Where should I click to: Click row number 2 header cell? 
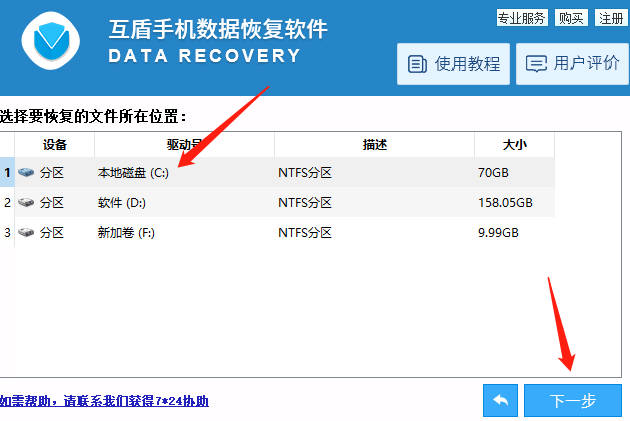point(7,202)
